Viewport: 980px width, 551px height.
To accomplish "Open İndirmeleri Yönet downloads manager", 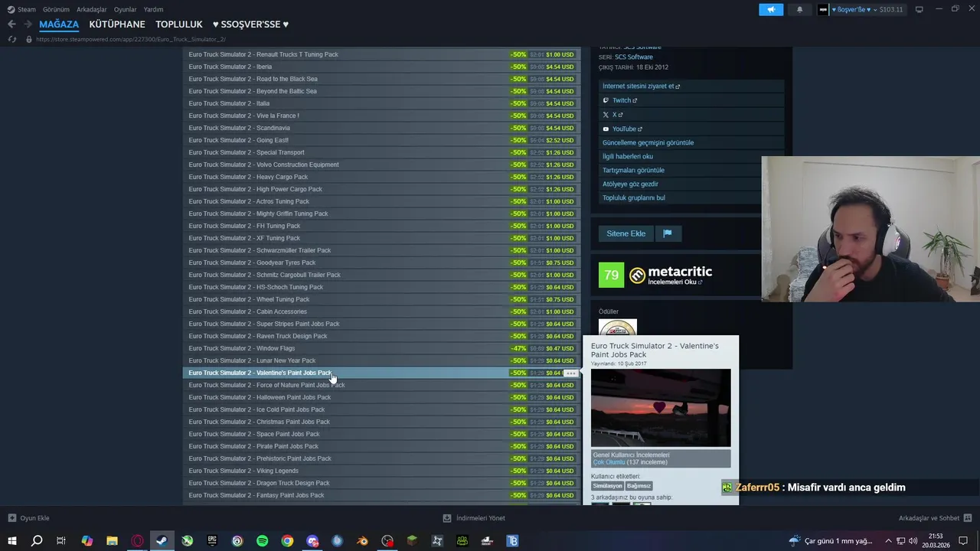I will tap(474, 518).
